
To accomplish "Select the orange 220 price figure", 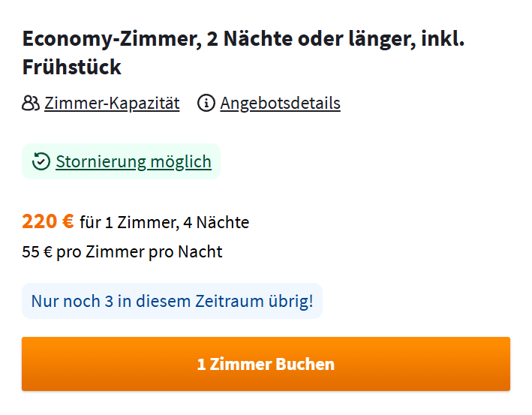I will [39, 221].
